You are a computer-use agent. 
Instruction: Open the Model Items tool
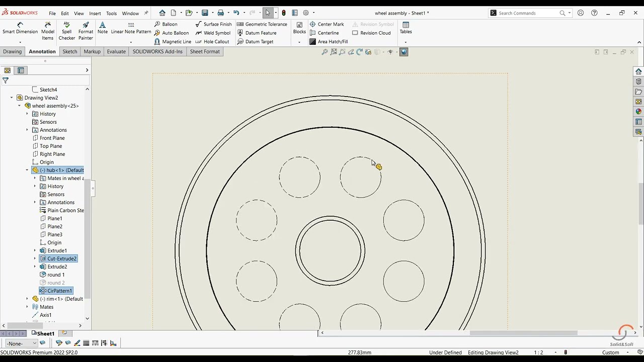click(47, 31)
